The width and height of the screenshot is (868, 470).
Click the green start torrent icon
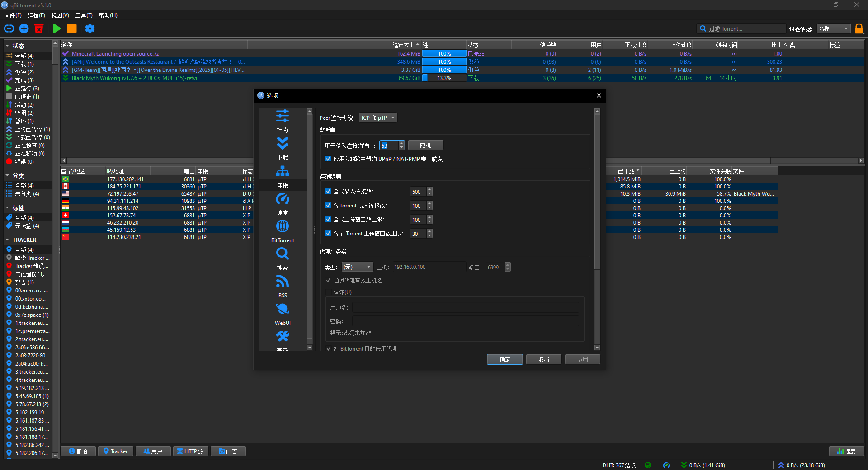tap(57, 28)
